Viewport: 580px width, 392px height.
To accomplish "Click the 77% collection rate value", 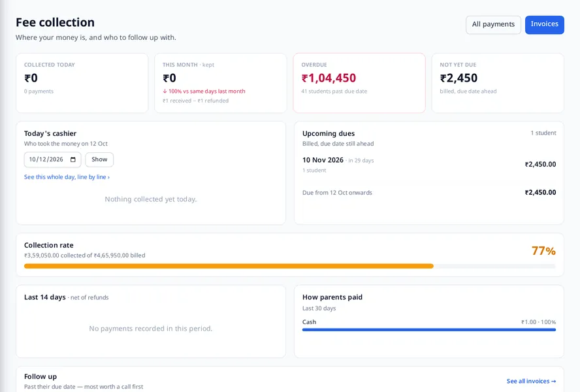I will 543,251.
